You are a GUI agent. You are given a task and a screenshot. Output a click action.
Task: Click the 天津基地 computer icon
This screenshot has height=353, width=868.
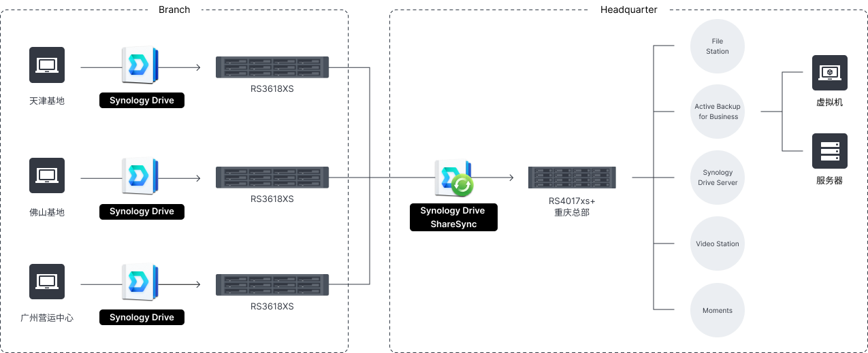[47, 65]
